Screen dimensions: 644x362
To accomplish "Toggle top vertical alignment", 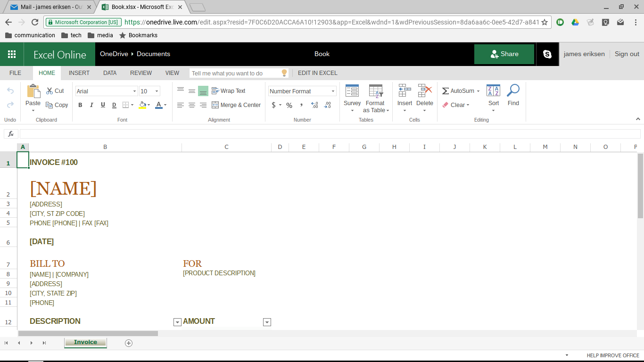I will 181,91.
